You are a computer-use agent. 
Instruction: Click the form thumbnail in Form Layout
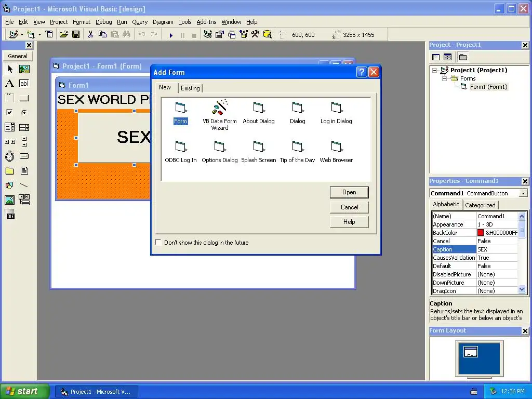(471, 352)
